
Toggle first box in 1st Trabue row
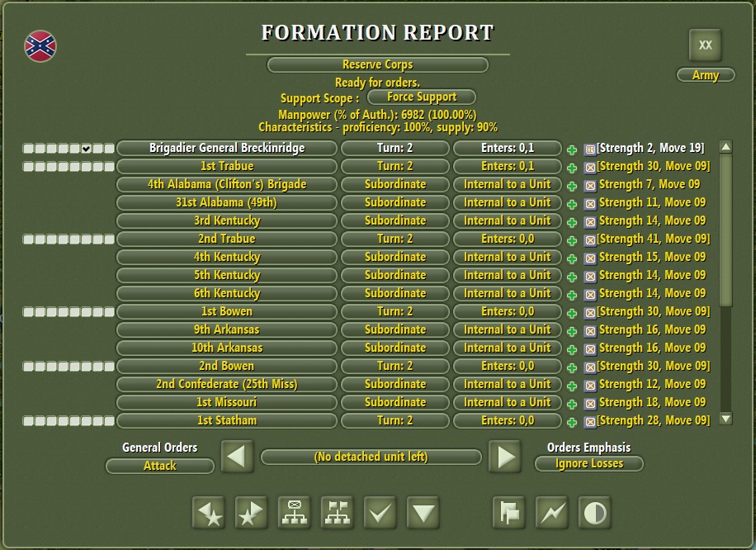(x=28, y=167)
